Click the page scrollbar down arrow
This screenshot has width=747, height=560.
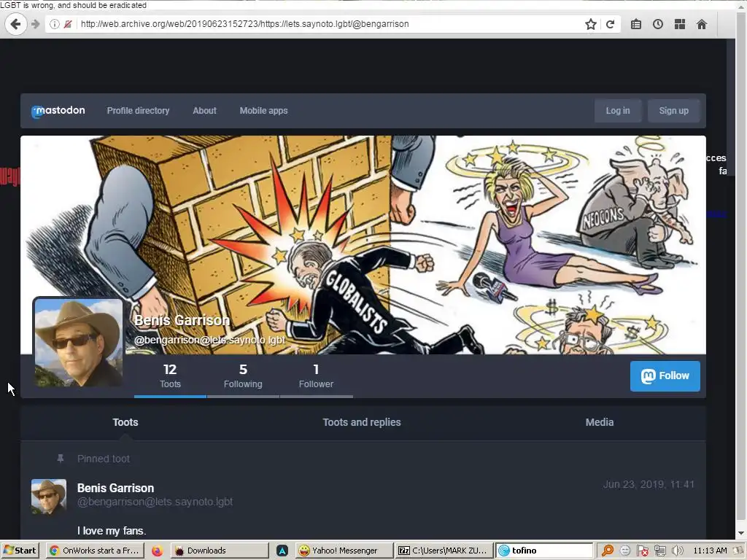click(741, 533)
